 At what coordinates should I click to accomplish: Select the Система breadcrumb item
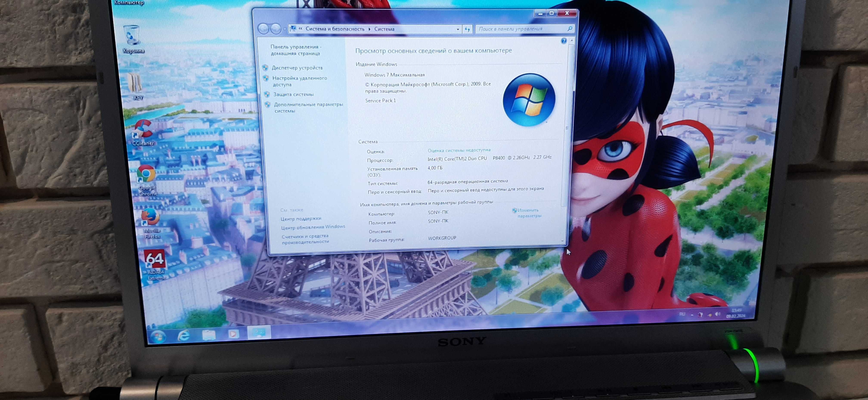pos(384,29)
